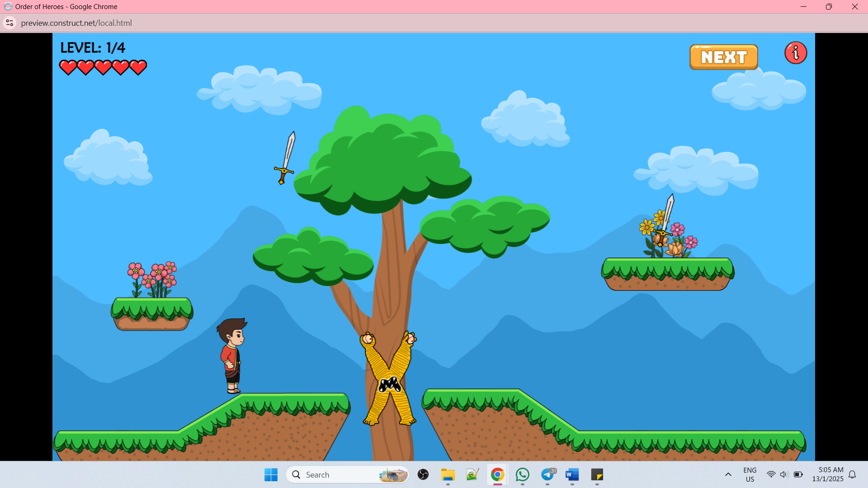Viewport: 868px width, 488px height.
Task: Open the Wi-Fi network icon
Action: click(x=771, y=474)
